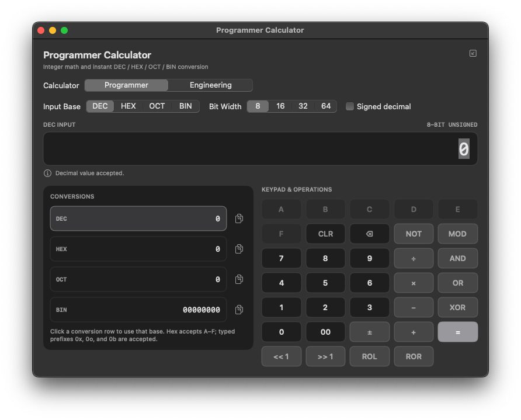Tap keypad digit 7
Viewport: 521px width, 420px height.
click(282, 258)
